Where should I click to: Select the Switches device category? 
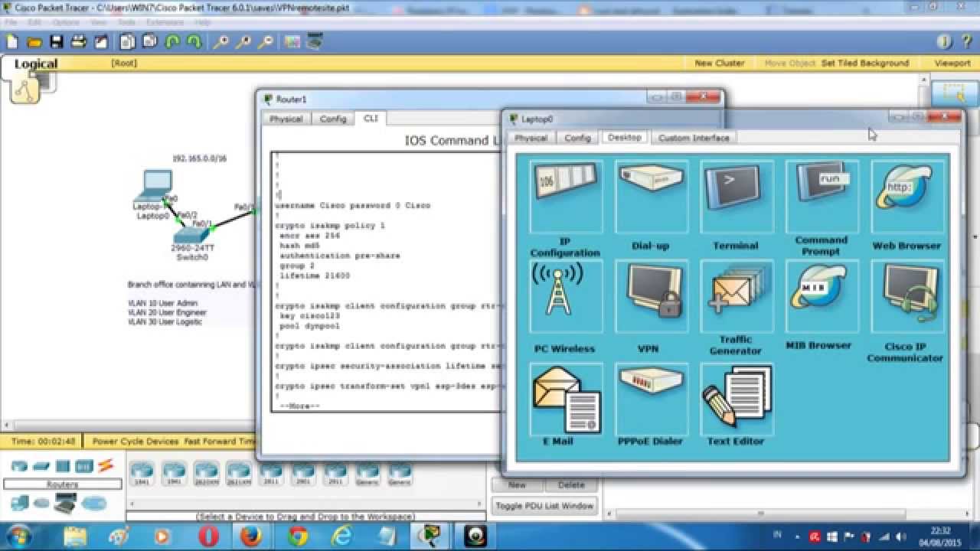pos(41,466)
